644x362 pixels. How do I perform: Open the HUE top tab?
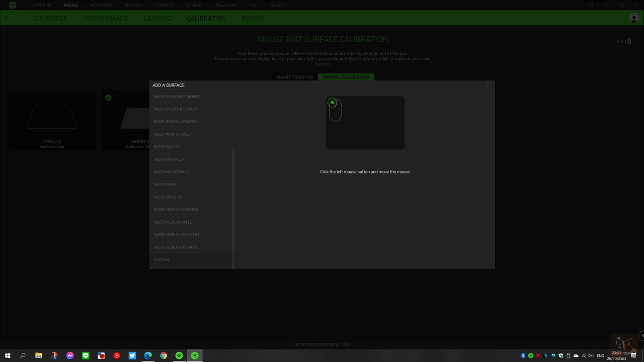click(x=253, y=5)
